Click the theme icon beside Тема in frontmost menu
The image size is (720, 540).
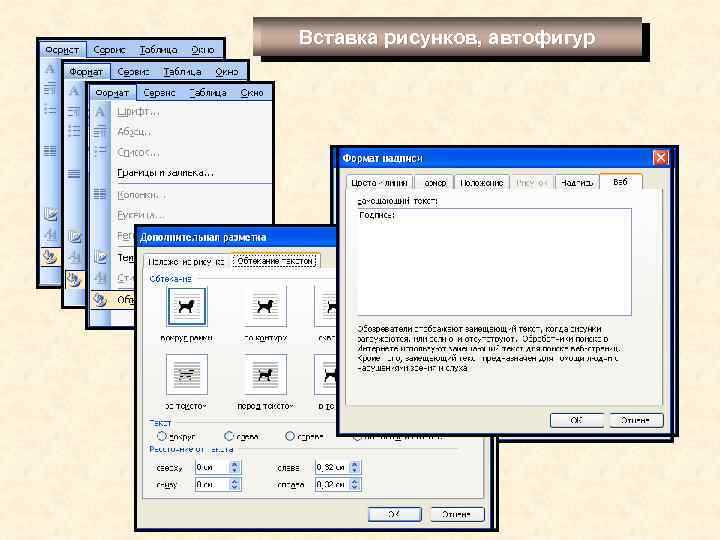click(101, 256)
